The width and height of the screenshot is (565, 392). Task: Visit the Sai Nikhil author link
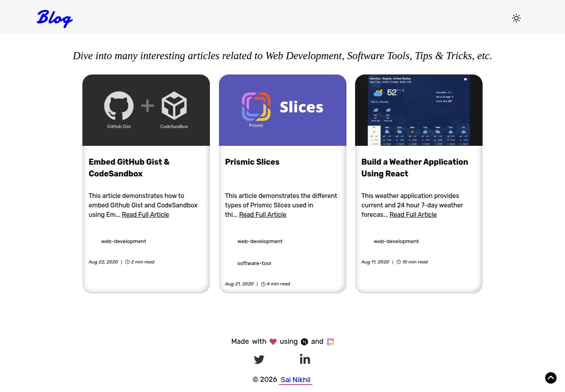click(295, 379)
